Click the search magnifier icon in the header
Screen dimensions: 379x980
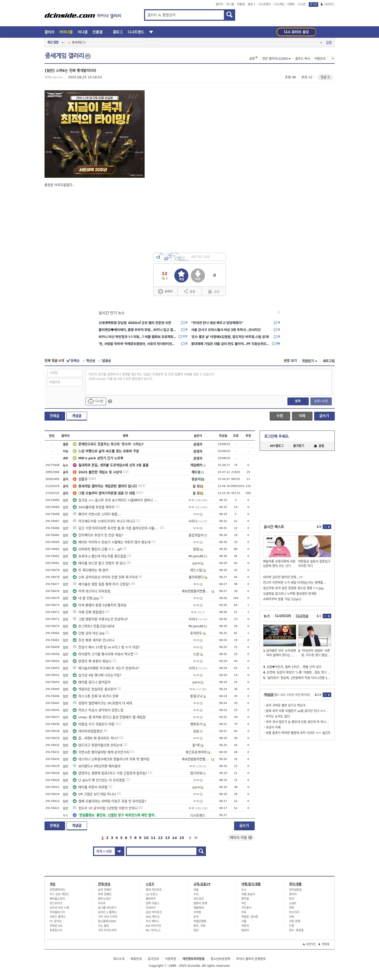pos(229,15)
